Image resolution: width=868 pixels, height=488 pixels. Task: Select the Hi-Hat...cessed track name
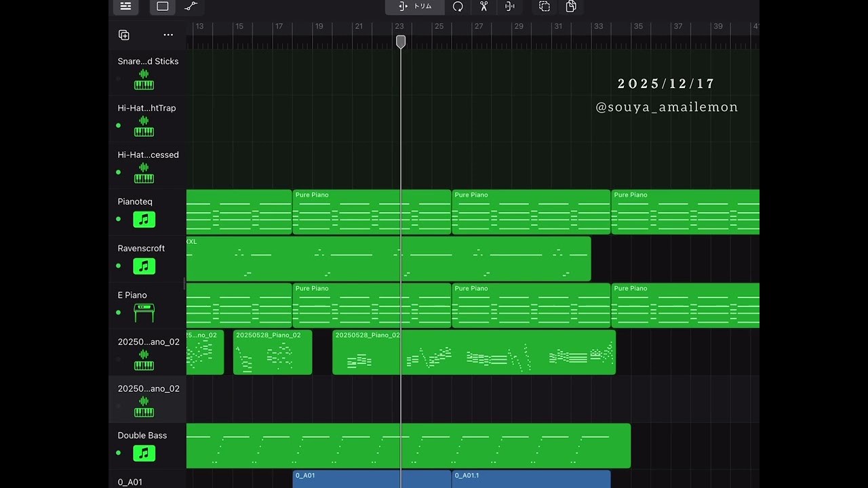point(148,155)
